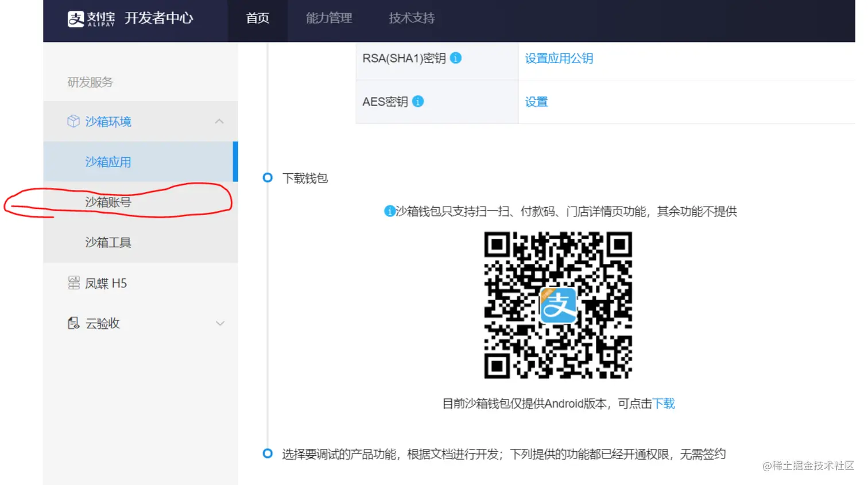Click the 选择要调试的产品功能 step circle marker
This screenshot has height=485, width=868.
pos(268,453)
